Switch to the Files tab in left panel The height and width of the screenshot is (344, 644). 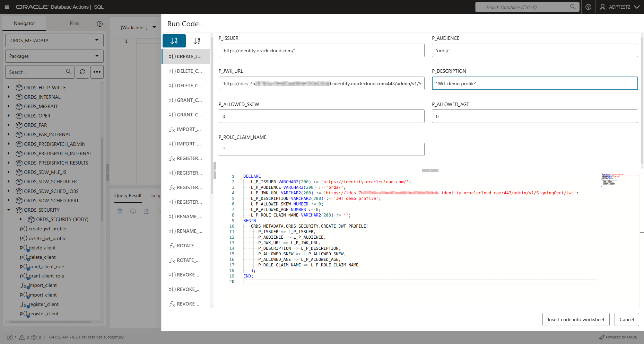point(74,23)
